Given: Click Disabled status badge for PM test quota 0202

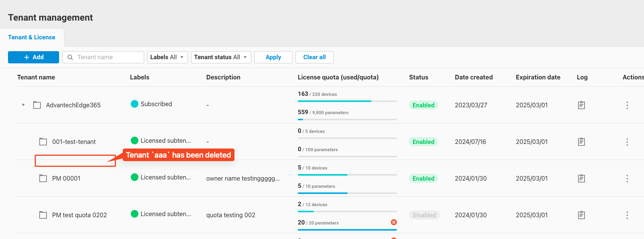Looking at the screenshot, I should click(x=424, y=215).
